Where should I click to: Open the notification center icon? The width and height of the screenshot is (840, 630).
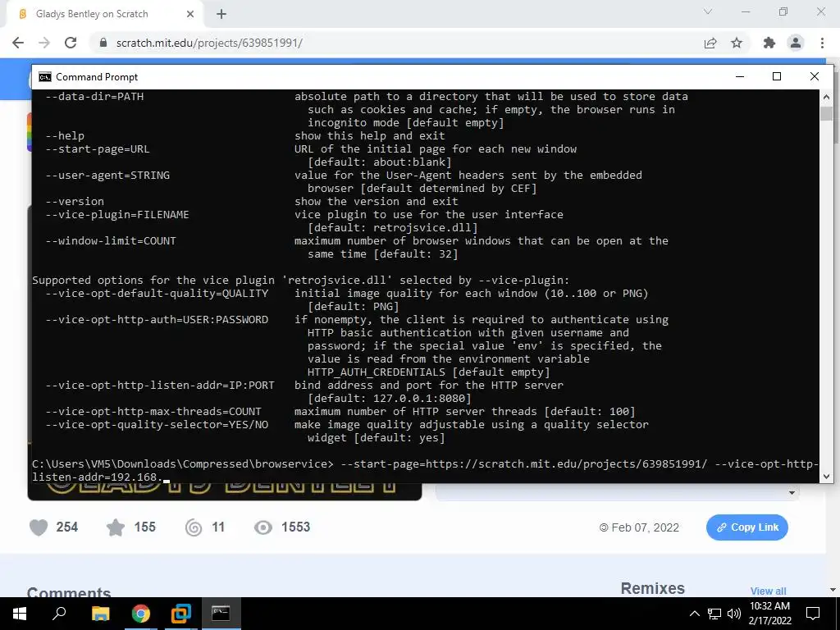tap(813, 614)
